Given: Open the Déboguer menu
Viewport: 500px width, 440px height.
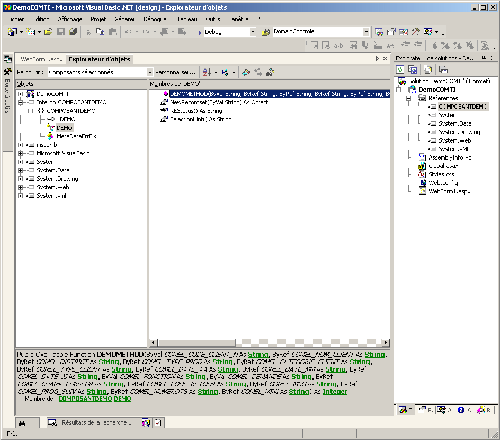Looking at the screenshot, I should pos(155,19).
